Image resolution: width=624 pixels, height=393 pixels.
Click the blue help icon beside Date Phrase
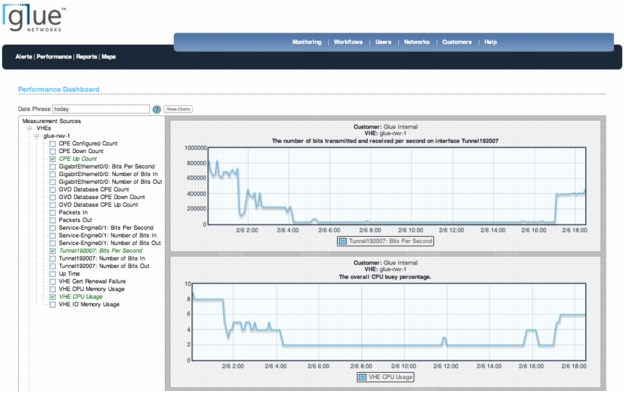157,109
